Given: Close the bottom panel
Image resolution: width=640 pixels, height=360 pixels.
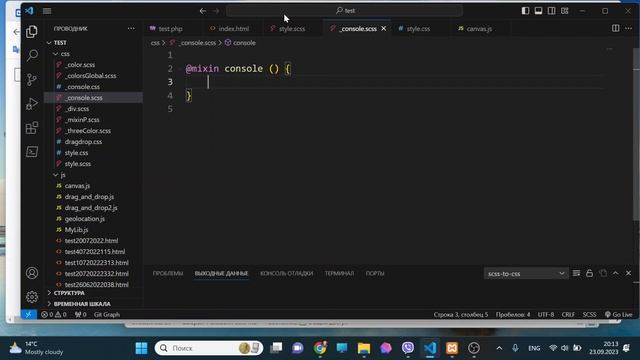Looking at the screenshot, I should point(629,273).
